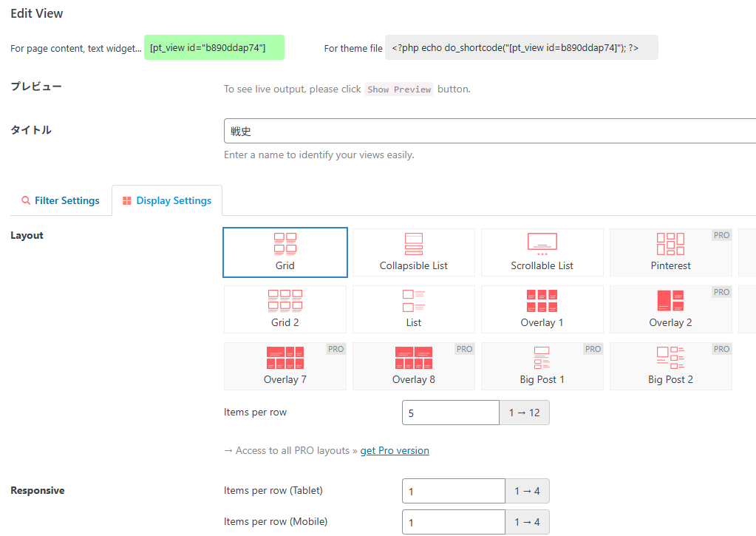Pick the Big Post 1 layout

pos(542,366)
